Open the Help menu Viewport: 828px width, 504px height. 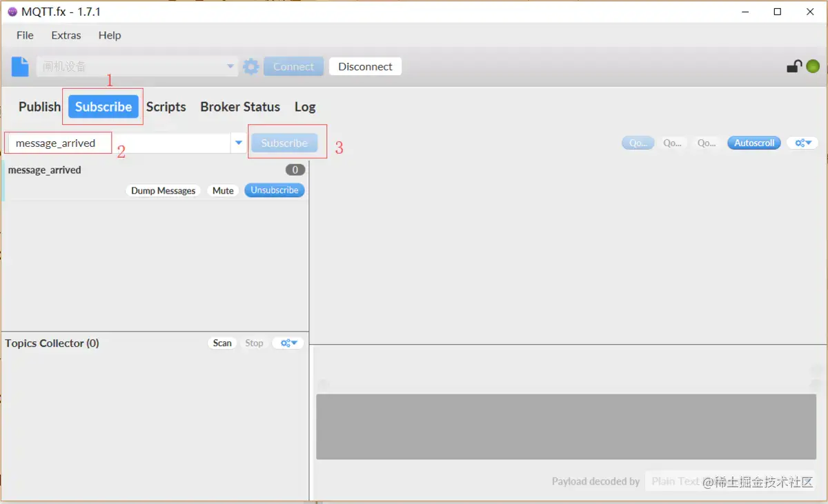[x=110, y=35]
